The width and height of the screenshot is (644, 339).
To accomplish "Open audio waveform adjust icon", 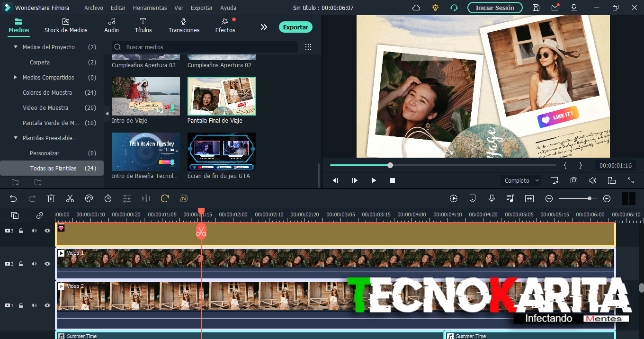I will click(x=146, y=198).
